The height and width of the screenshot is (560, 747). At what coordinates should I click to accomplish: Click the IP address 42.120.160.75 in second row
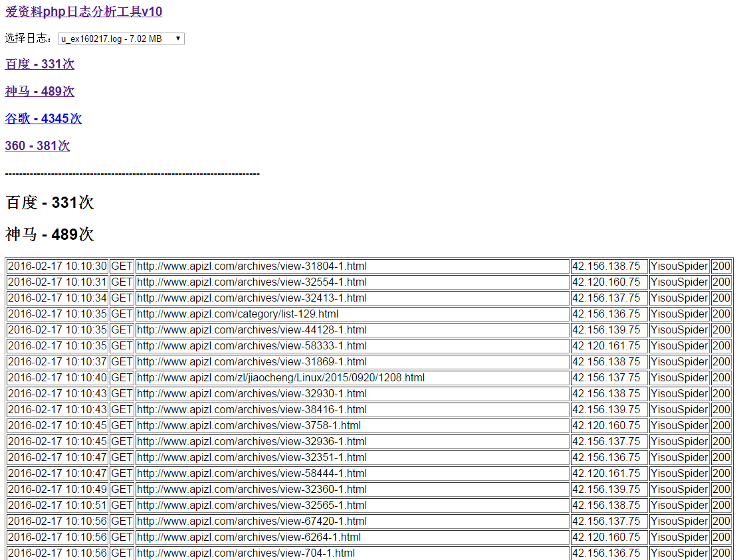point(606,282)
